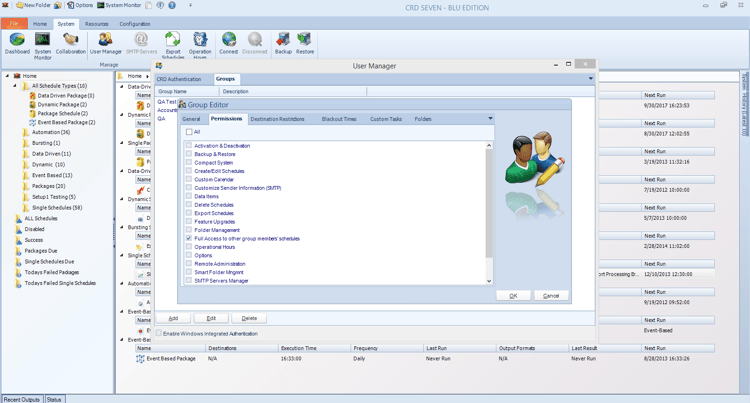Run Backup from the ribbon
This screenshot has height=403, width=750.
click(283, 44)
